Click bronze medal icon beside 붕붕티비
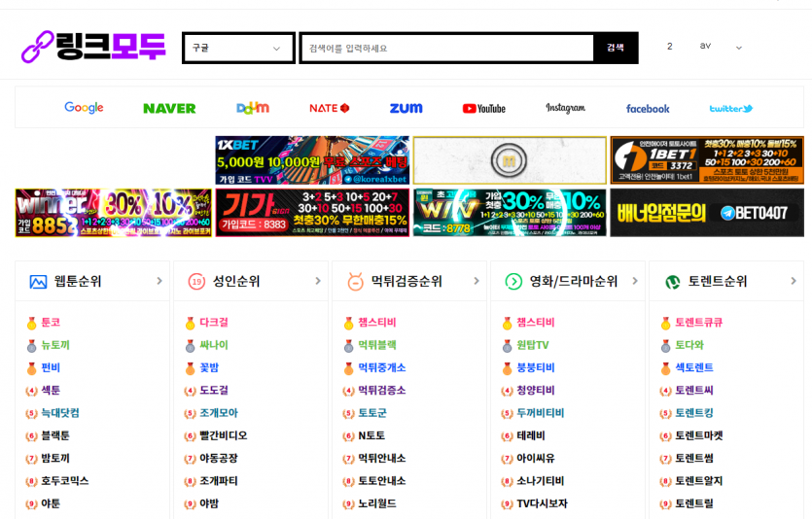 click(507, 368)
